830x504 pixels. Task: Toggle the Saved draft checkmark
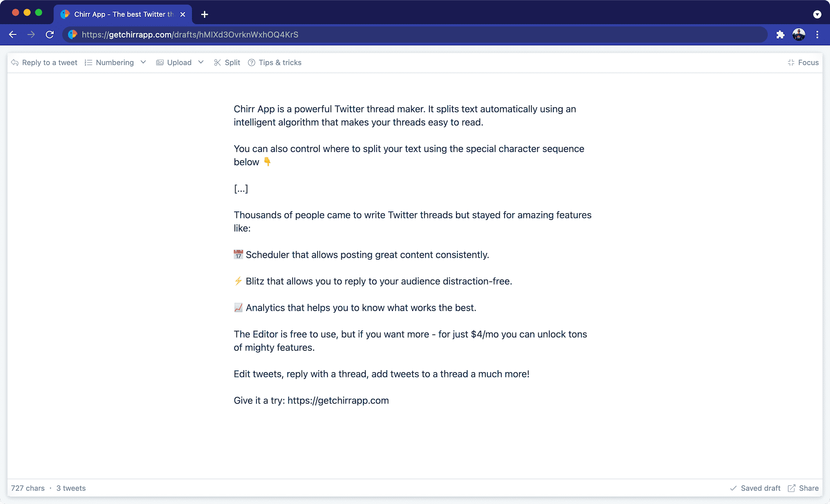pyautogui.click(x=733, y=488)
